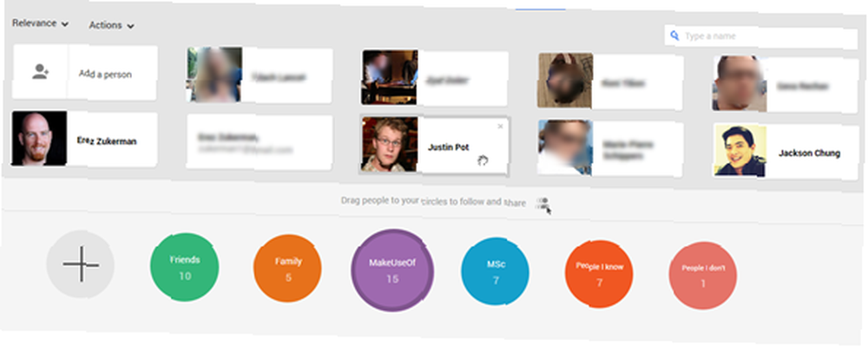Open the Relevance sort dropdown
The width and height of the screenshot is (868, 347).
point(41,23)
